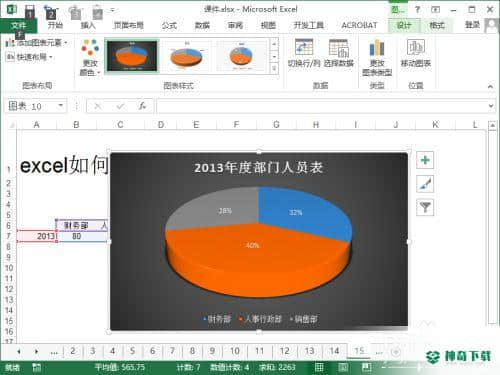Switch to Normal view in status bar
500x375 pixels.
pos(319,367)
